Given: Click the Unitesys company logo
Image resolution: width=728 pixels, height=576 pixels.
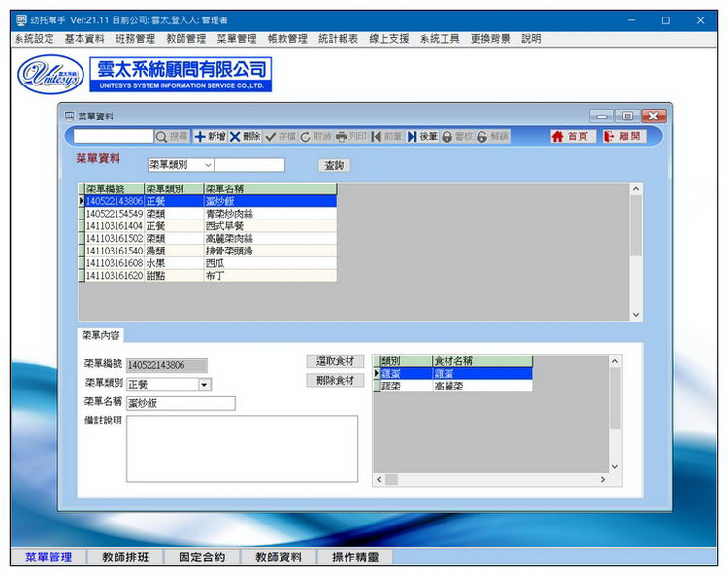Looking at the screenshot, I should [50, 74].
